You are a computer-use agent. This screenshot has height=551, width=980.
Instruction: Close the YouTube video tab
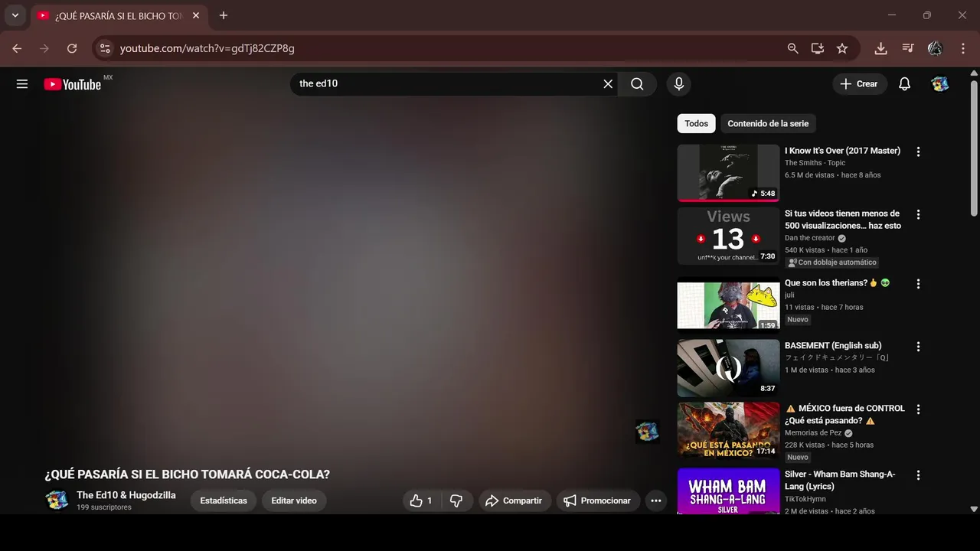pyautogui.click(x=196, y=15)
